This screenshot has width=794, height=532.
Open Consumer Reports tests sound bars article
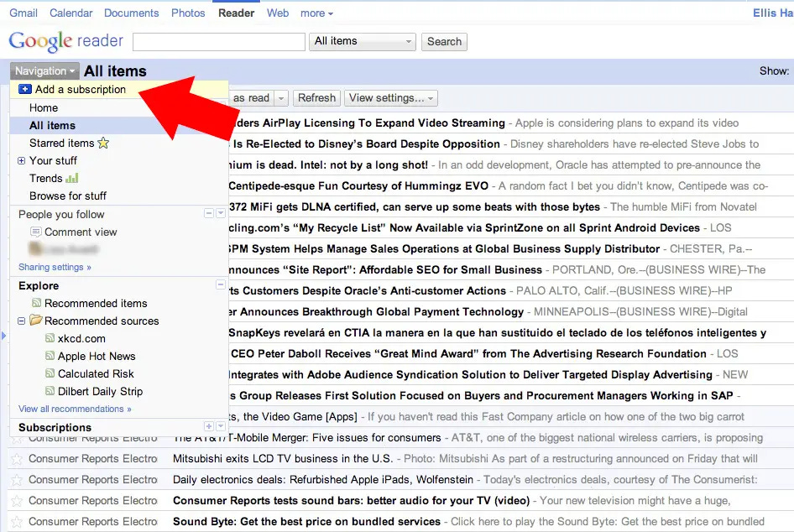[351, 501]
